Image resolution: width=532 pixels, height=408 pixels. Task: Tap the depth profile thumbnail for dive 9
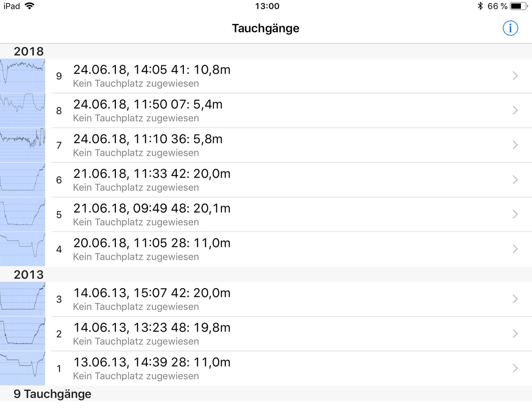click(22, 76)
